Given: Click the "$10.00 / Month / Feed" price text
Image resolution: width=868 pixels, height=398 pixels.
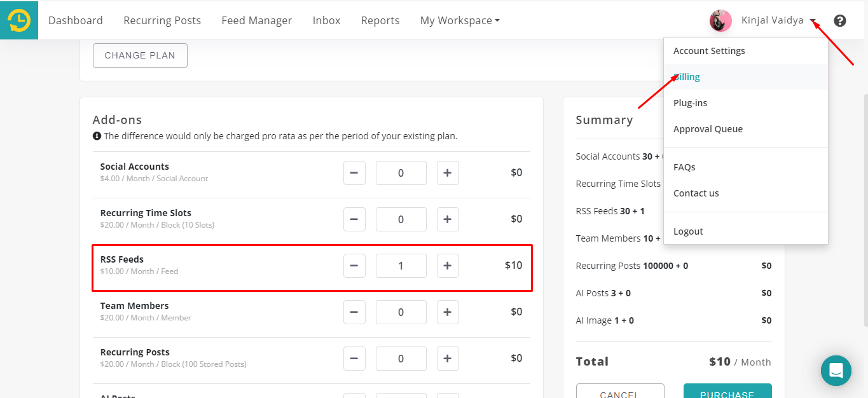Looking at the screenshot, I should [139, 271].
